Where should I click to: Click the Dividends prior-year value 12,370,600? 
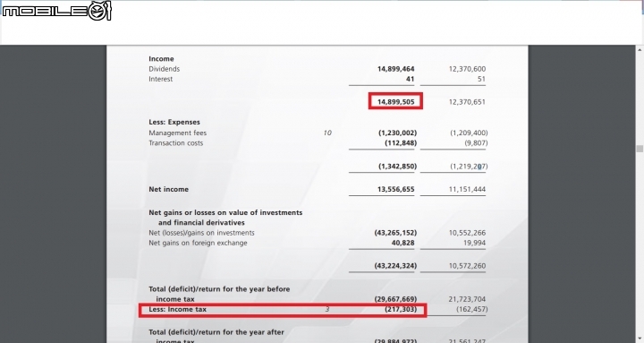coord(467,69)
